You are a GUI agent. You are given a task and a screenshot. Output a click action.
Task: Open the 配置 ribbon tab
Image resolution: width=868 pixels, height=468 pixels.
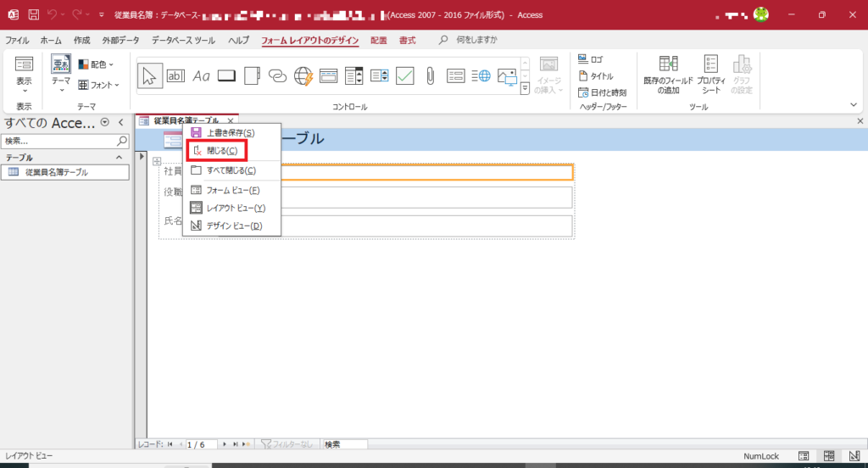click(x=378, y=40)
